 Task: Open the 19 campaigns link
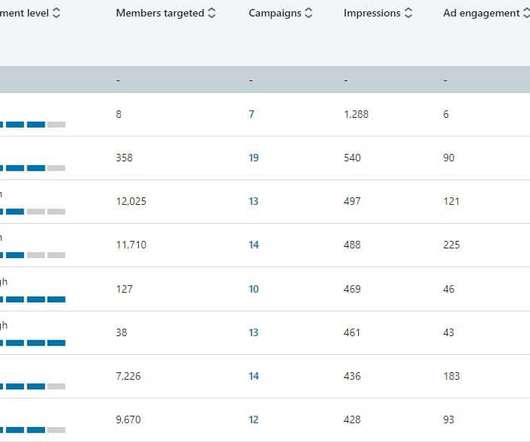[x=254, y=158]
